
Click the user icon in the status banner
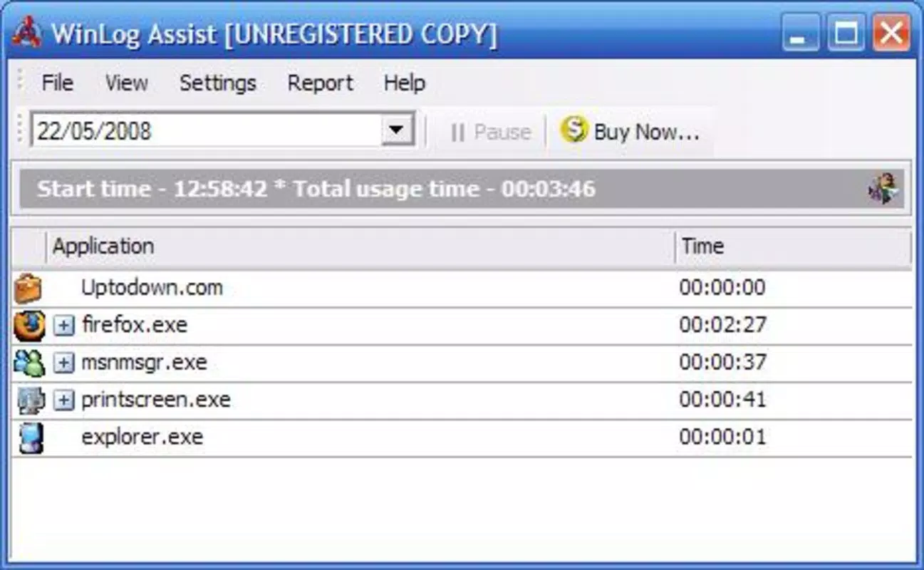883,190
